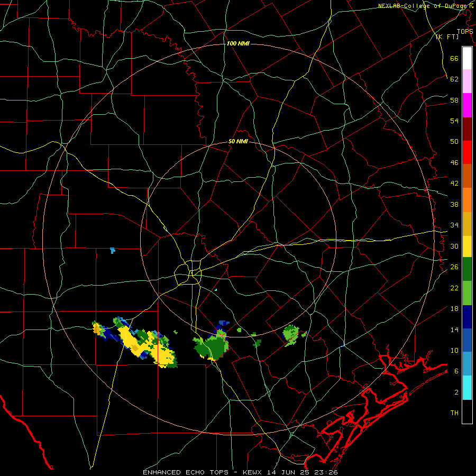Click the light pink legend swatch

(x=467, y=81)
